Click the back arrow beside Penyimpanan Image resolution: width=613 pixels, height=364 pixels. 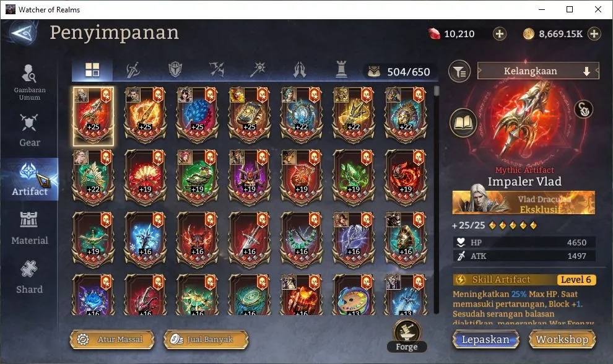(23, 33)
